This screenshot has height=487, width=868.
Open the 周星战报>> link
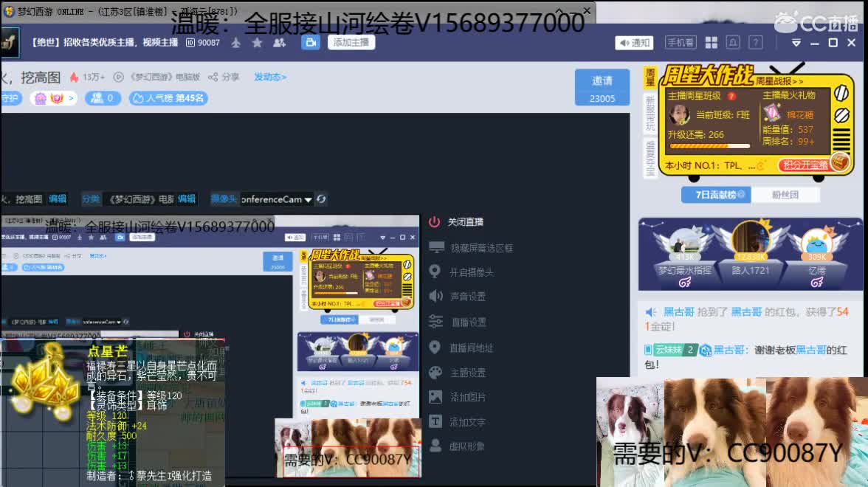point(779,81)
